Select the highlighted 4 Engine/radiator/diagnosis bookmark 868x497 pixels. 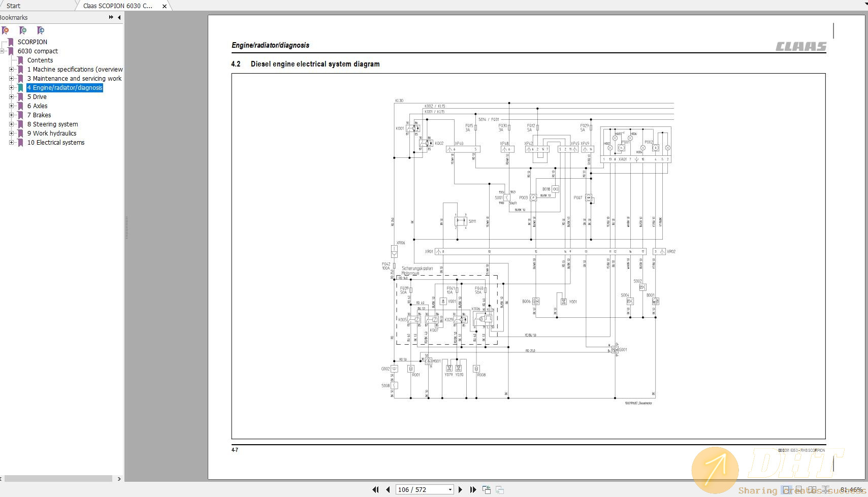click(x=65, y=88)
